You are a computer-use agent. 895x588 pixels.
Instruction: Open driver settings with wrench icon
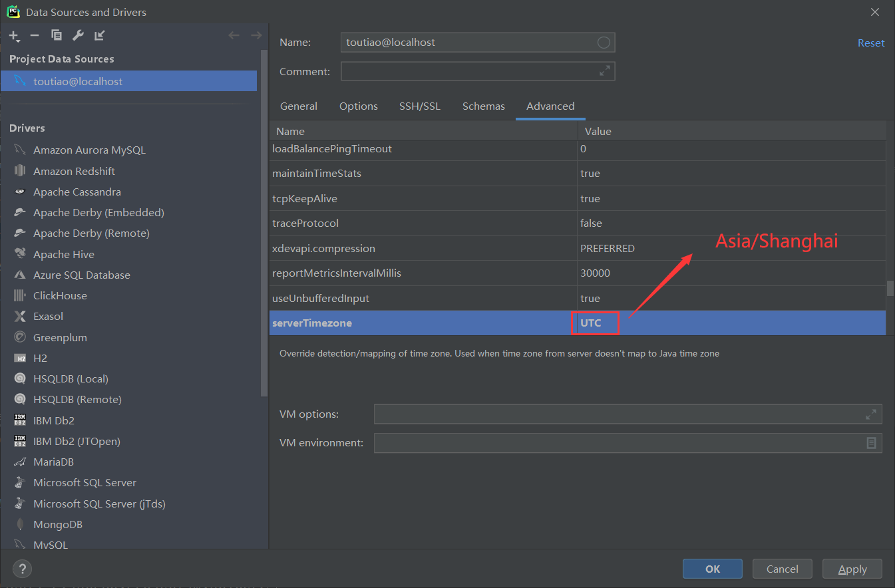[78, 35]
